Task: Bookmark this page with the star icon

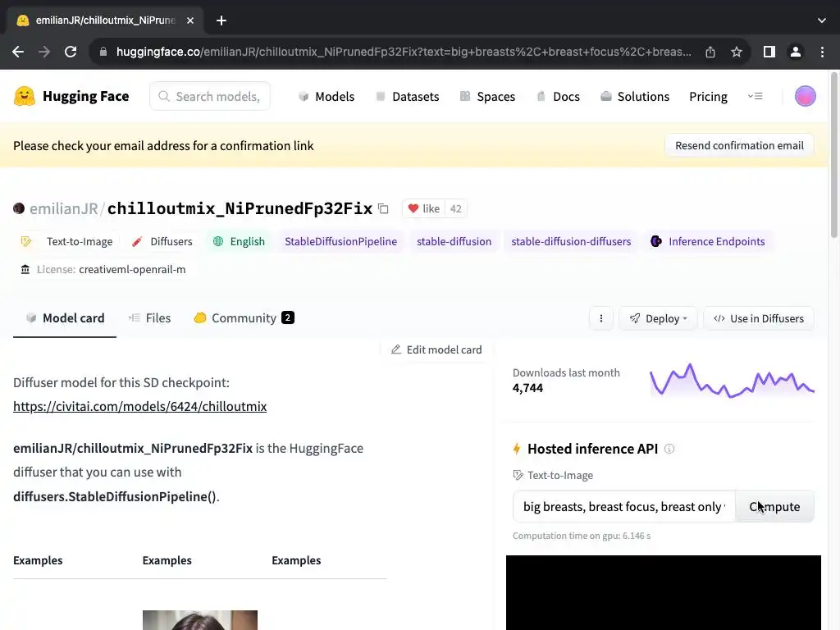Action: tap(737, 52)
